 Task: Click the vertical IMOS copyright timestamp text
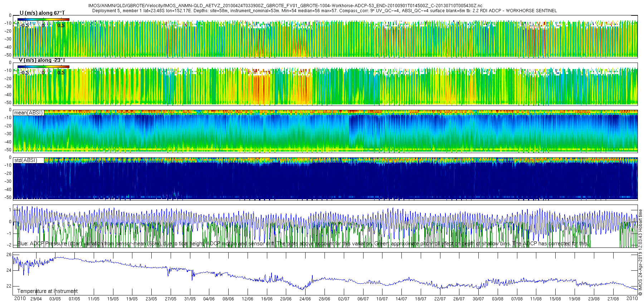pos(640,252)
